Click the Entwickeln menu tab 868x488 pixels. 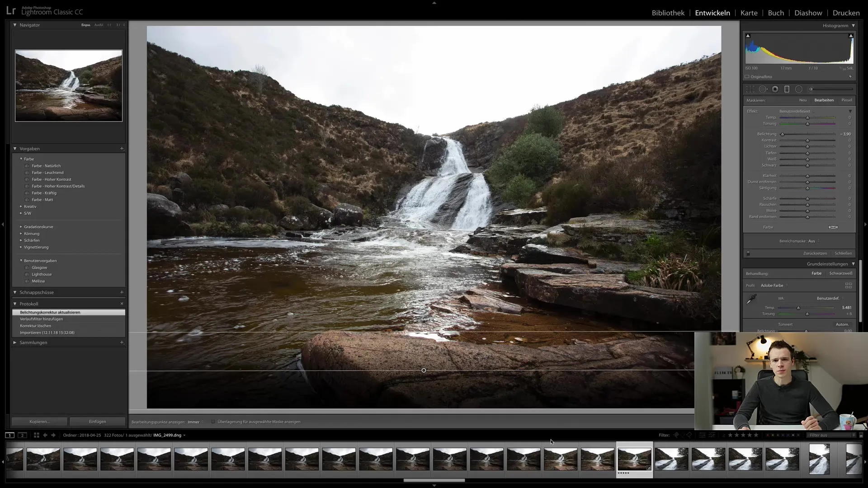click(x=712, y=13)
